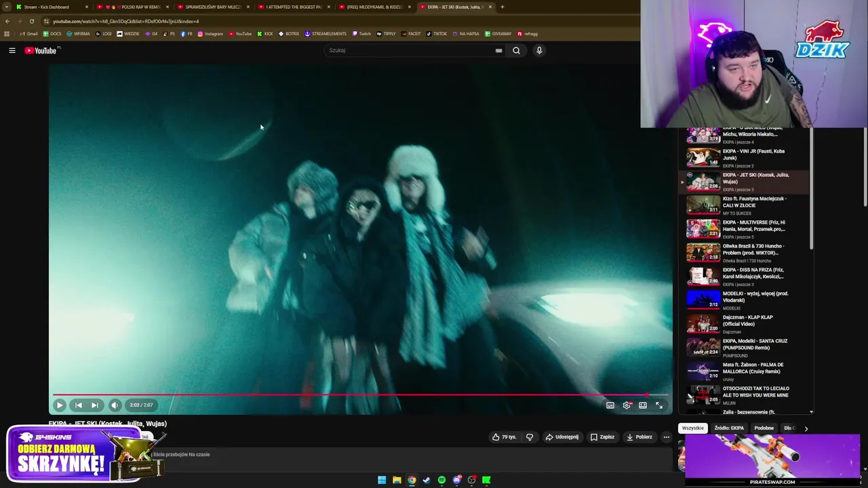Switch to SPRAWDZILIŚMY BARY MLECZNE browser tab
This screenshot has height=488, width=868.
click(214, 7)
